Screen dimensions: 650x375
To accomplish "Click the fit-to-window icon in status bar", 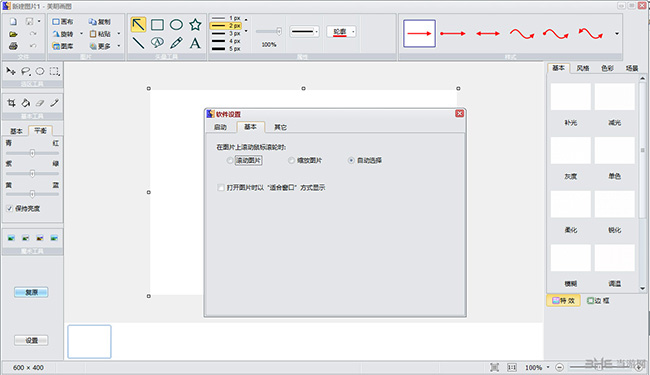I will click(494, 367).
